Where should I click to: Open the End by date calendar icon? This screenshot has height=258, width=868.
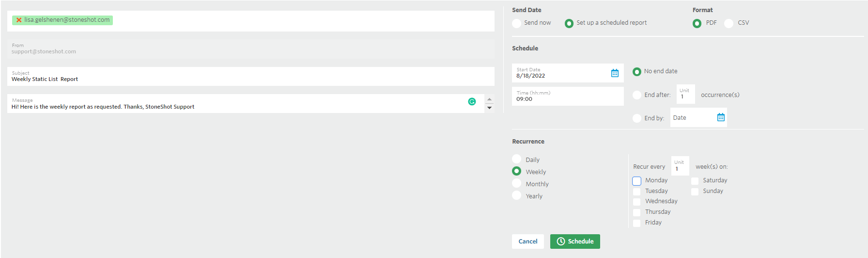click(721, 117)
